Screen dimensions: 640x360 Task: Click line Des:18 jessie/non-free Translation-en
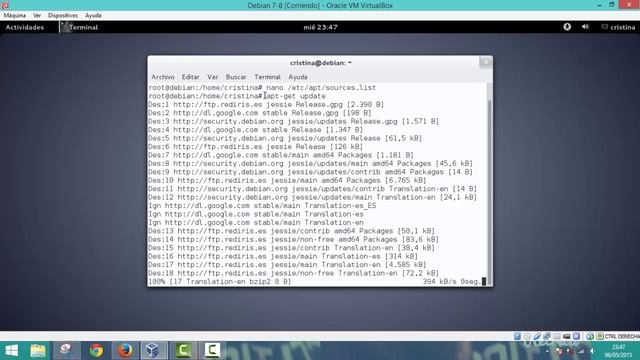293,273
